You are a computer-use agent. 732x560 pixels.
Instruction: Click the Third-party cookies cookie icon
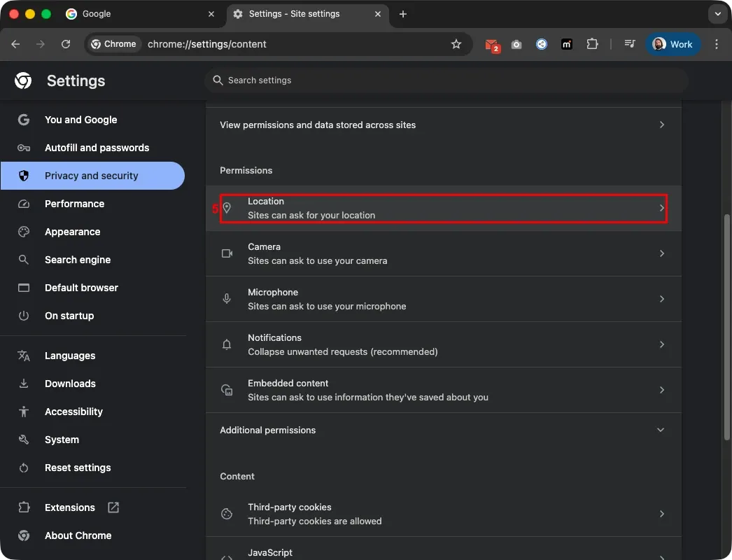227,514
